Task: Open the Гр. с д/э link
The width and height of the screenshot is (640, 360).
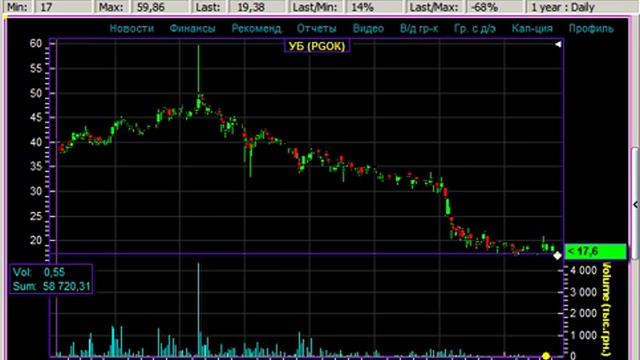Action: click(x=475, y=29)
